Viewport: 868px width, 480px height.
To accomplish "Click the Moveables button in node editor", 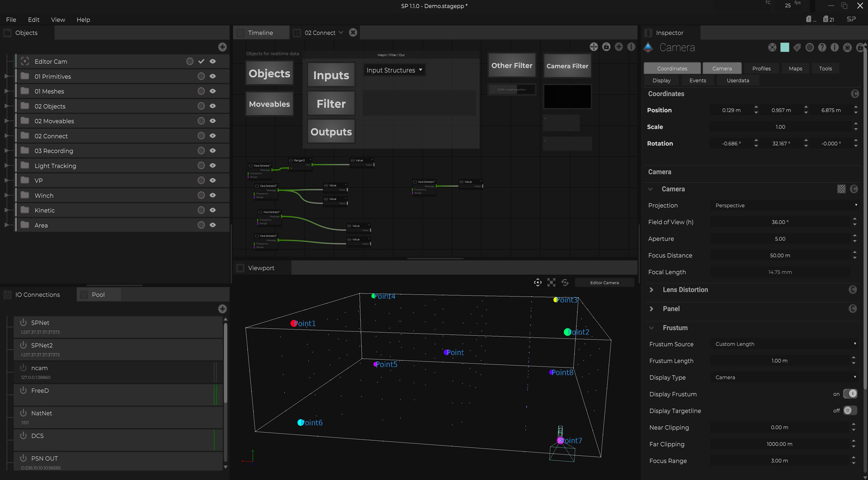I will coord(269,104).
